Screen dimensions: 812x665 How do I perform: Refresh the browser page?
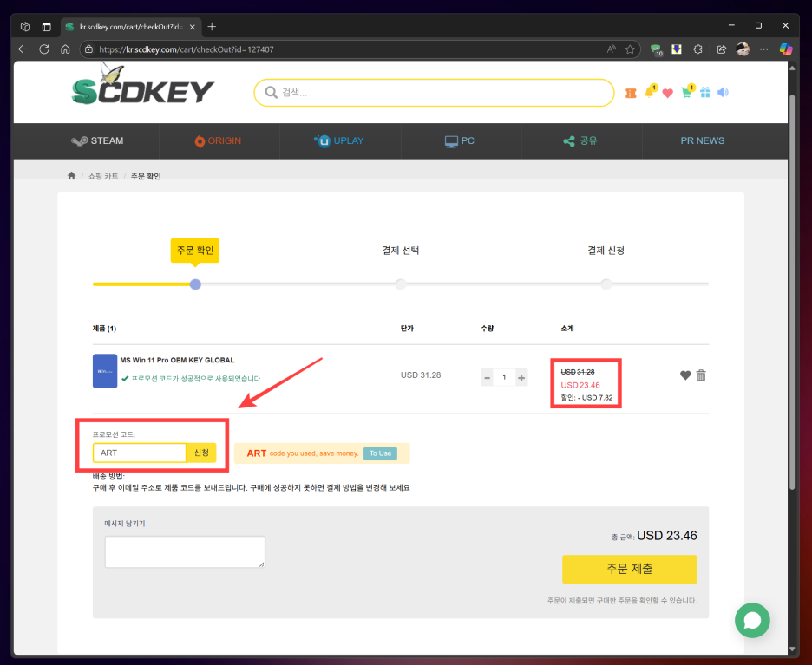click(44, 49)
